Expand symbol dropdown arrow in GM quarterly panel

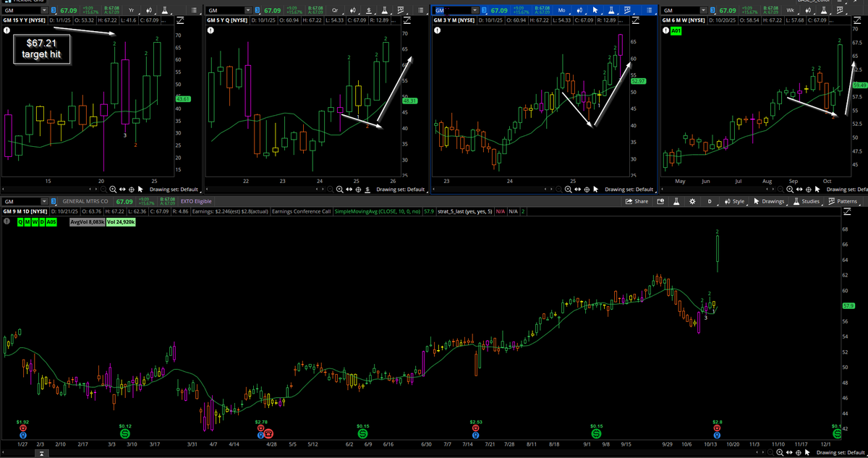249,10
